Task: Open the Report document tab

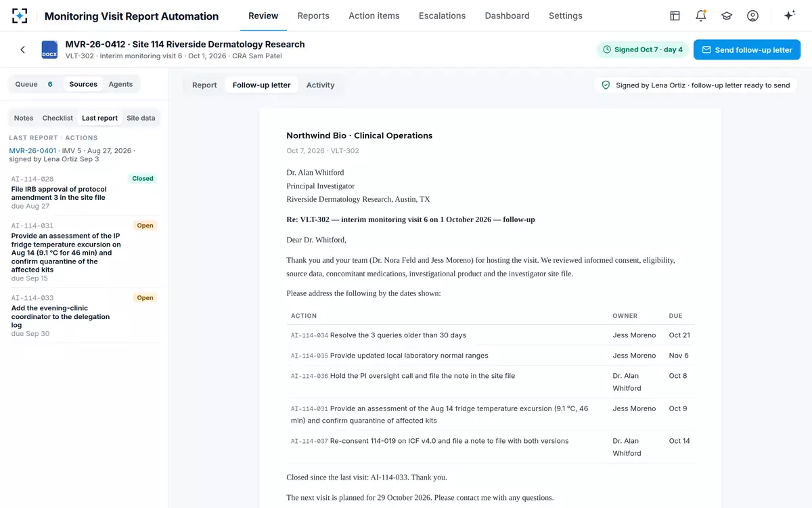Action: [x=204, y=85]
